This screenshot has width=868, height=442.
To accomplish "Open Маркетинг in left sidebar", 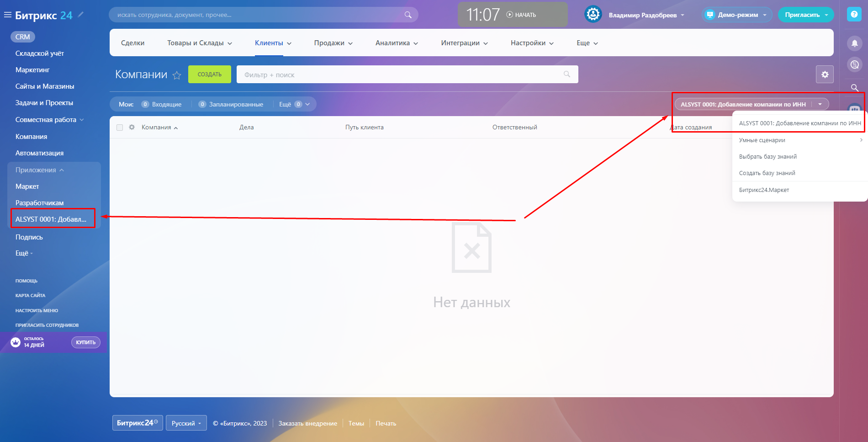I will tap(32, 70).
